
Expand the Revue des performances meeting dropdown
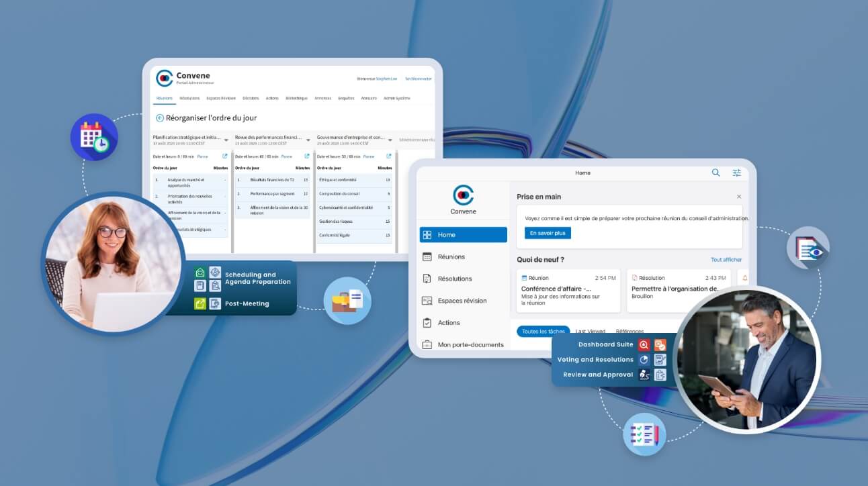pyautogui.click(x=308, y=140)
